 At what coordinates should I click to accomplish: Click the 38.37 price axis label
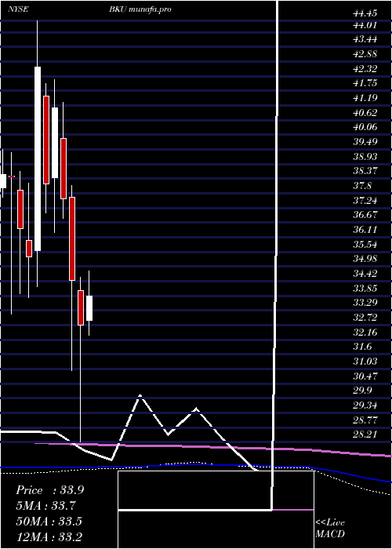(x=365, y=170)
